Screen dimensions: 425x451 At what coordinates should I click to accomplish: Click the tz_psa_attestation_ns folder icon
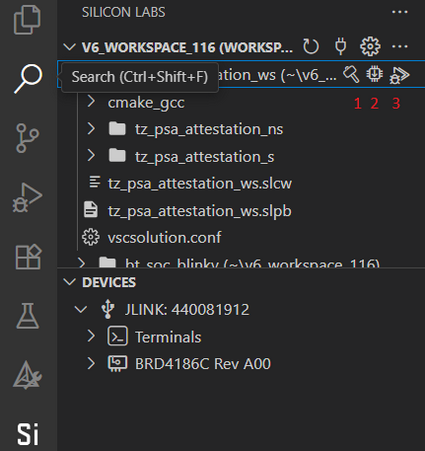click(x=117, y=129)
